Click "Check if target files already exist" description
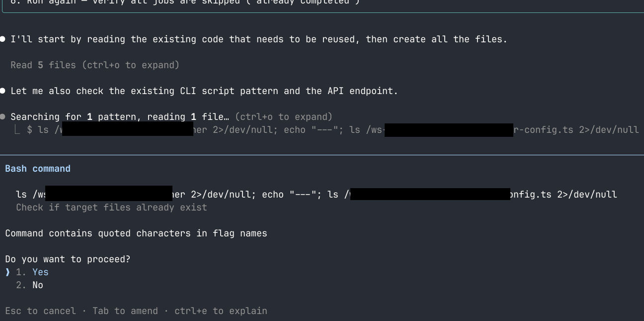The height and width of the screenshot is (321, 644). [111, 208]
